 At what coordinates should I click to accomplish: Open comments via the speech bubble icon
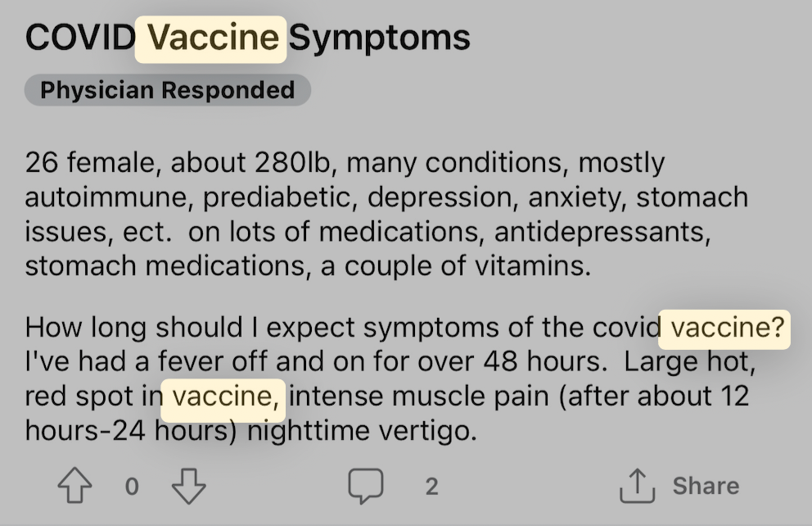pyautogui.click(x=366, y=486)
